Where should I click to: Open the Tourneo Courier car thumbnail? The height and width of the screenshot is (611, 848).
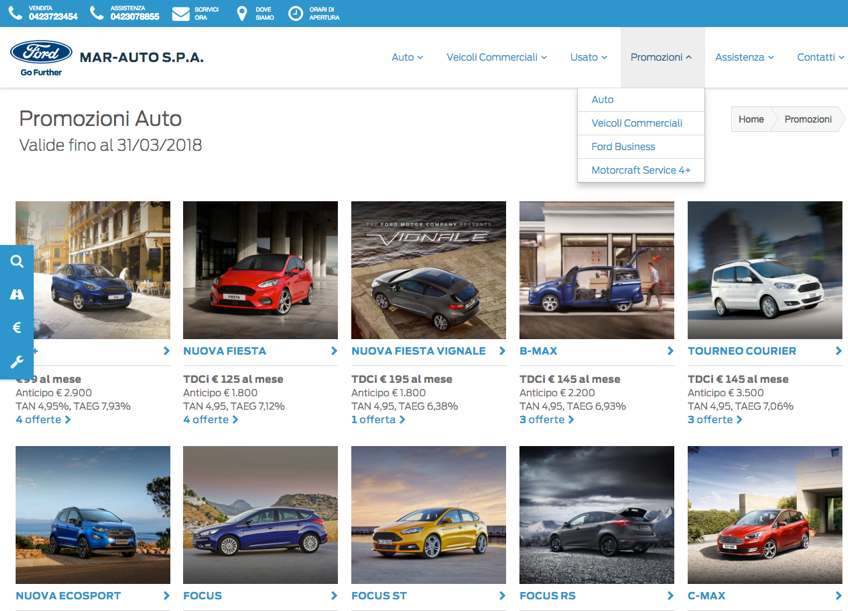pyautogui.click(x=764, y=270)
